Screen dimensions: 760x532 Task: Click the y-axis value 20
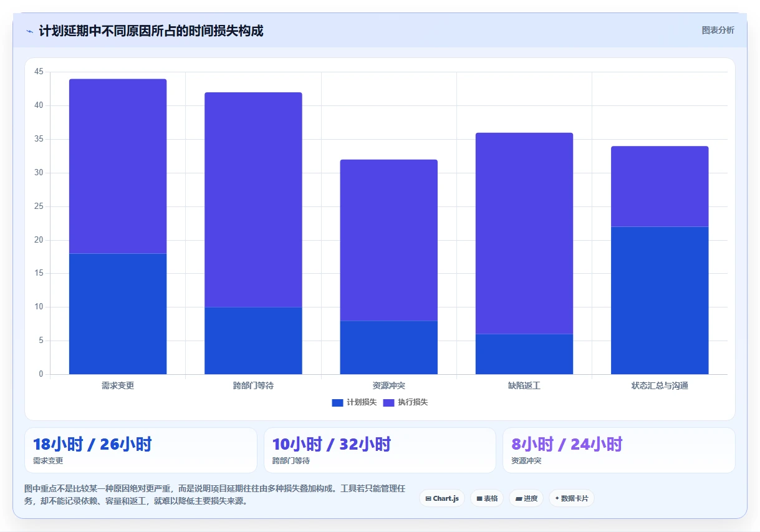pos(39,240)
